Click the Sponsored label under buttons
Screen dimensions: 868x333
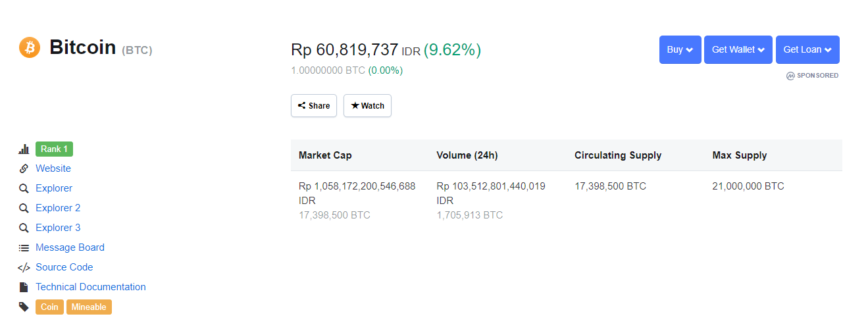tap(813, 76)
